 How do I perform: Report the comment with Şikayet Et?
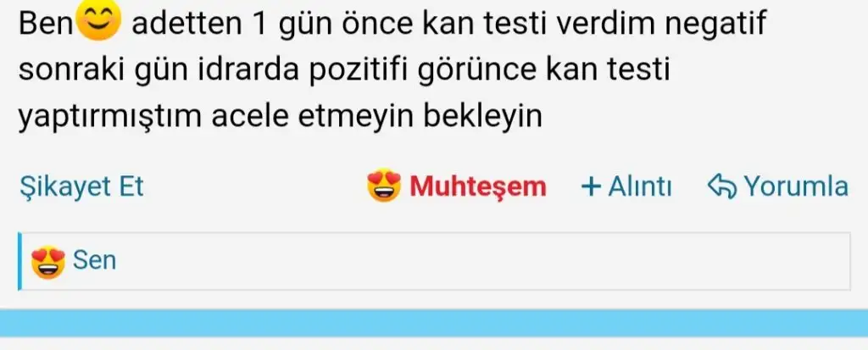click(x=81, y=186)
